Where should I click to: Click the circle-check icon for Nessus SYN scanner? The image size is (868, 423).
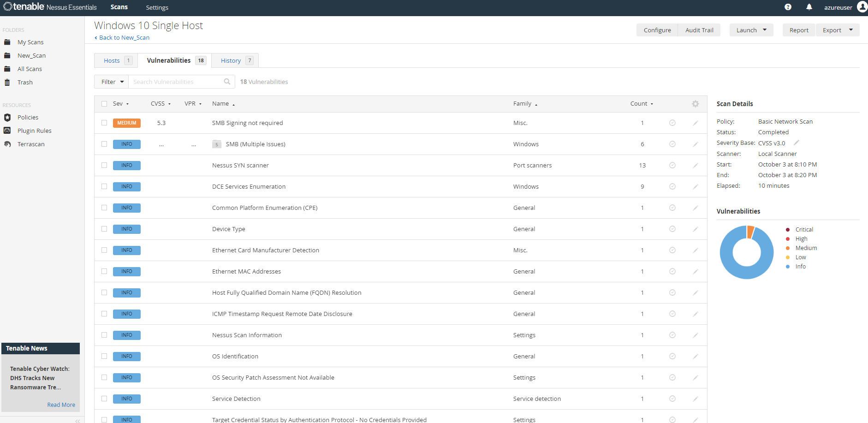point(672,165)
